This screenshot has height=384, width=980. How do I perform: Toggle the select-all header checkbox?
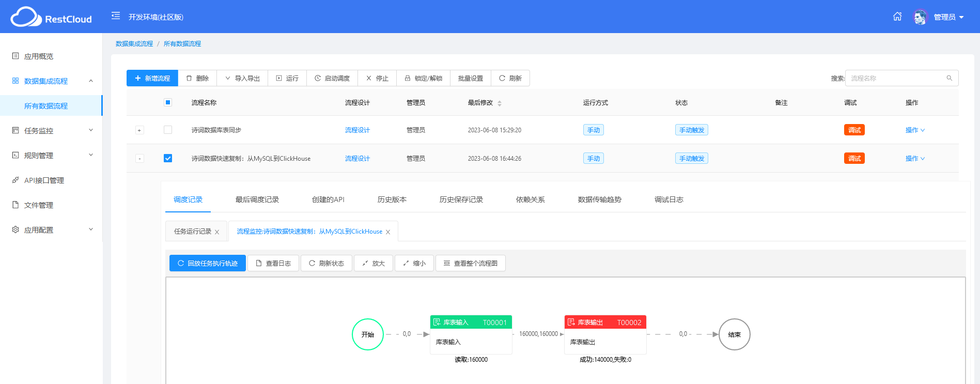pyautogui.click(x=168, y=102)
